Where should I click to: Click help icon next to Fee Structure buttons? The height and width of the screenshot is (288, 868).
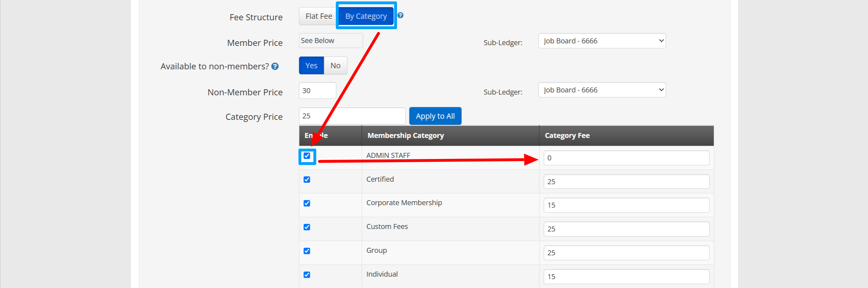tap(400, 15)
